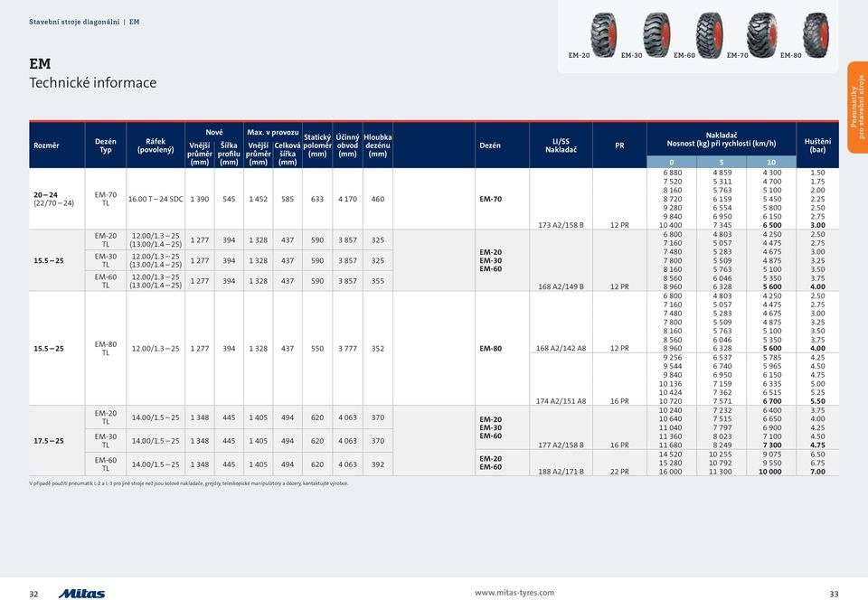Viewport: 868px width, 600px height.
Task: Click the '545' profile width value
Action: pos(229,199)
